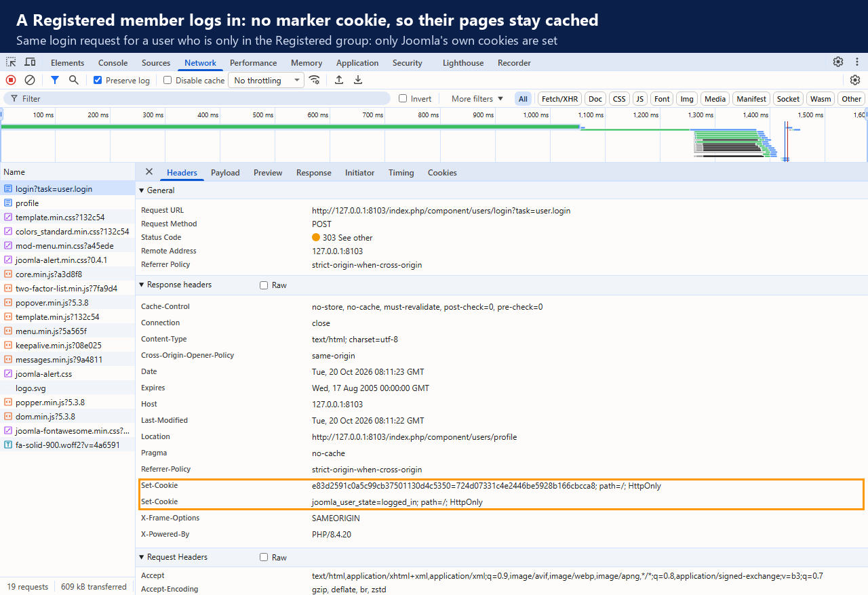The image size is (868, 595).
Task: Filter requests by Img type
Action: click(687, 99)
